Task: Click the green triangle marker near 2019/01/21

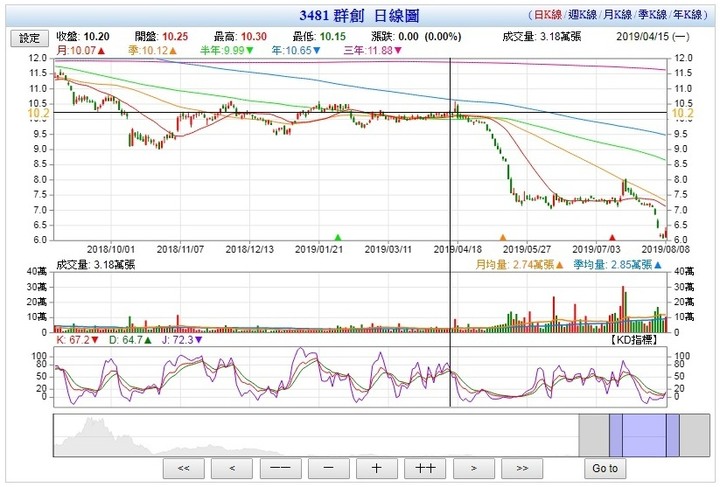Action: pos(338,237)
